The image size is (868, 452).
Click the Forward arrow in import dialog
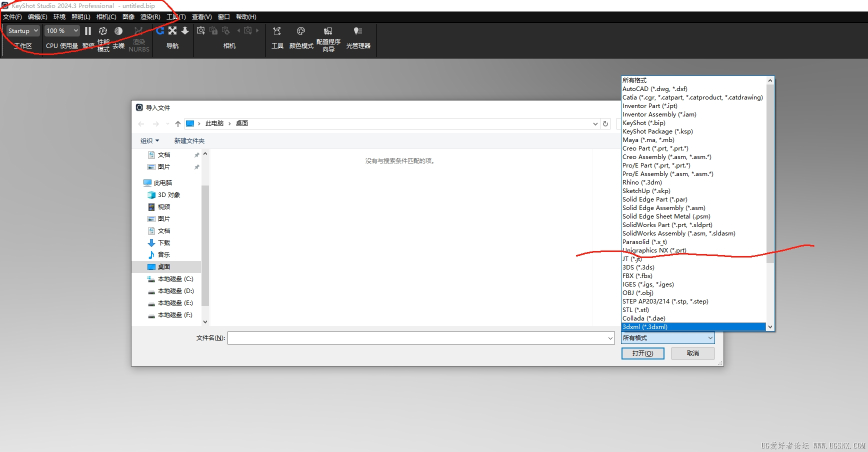point(155,124)
